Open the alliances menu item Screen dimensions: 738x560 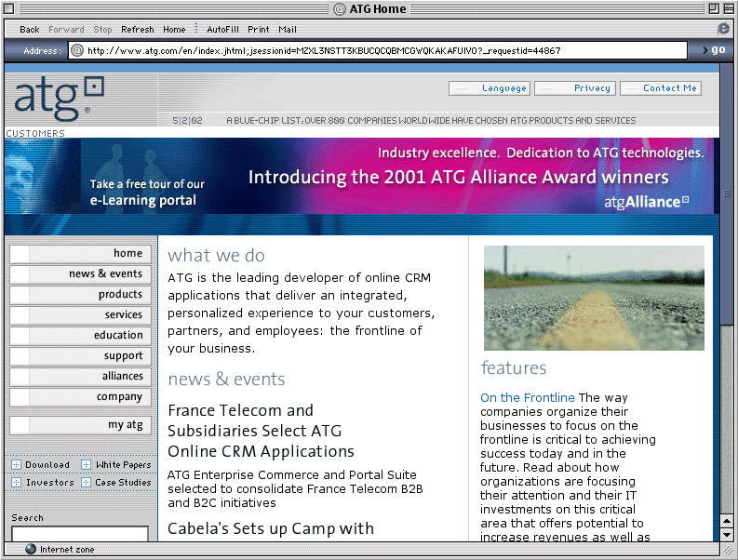pos(80,377)
